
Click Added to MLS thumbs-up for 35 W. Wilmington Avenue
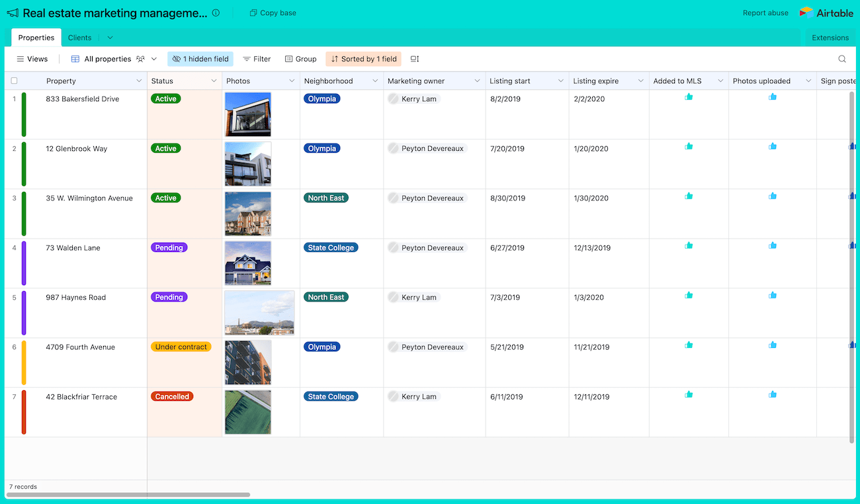(689, 196)
